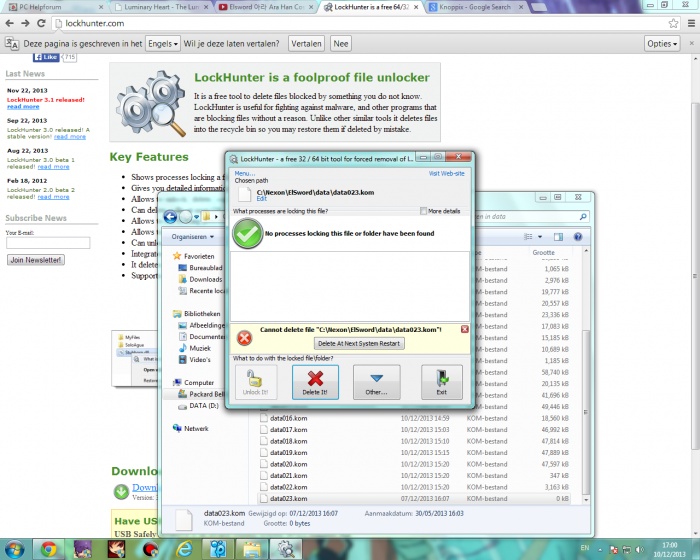
Task: Reload the lockhunter.com page
Action: pyautogui.click(x=41, y=23)
